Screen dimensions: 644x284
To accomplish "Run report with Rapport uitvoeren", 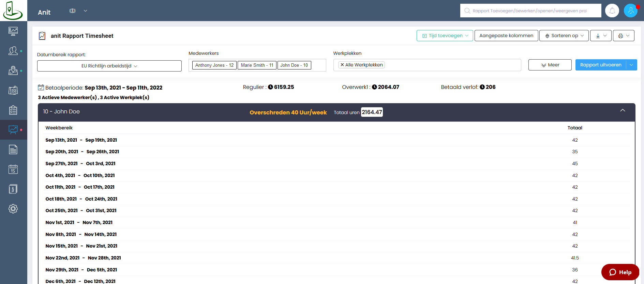I will [x=600, y=65].
